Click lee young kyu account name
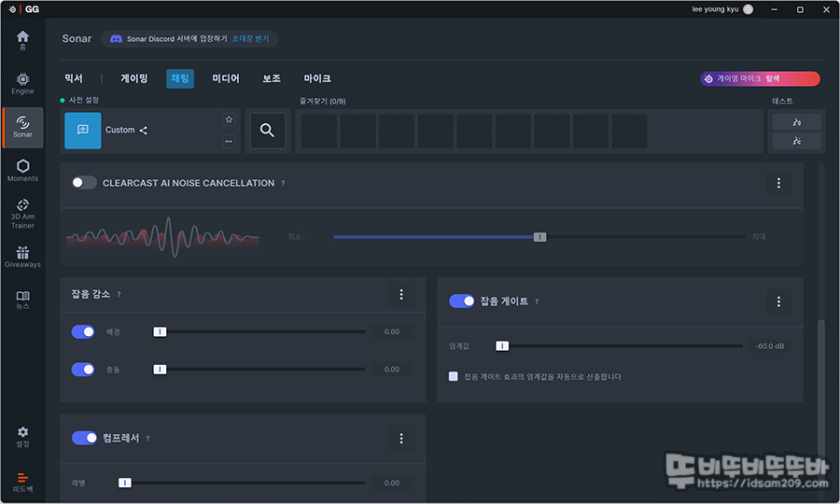Viewport: 840px width, 504px height. point(715,9)
